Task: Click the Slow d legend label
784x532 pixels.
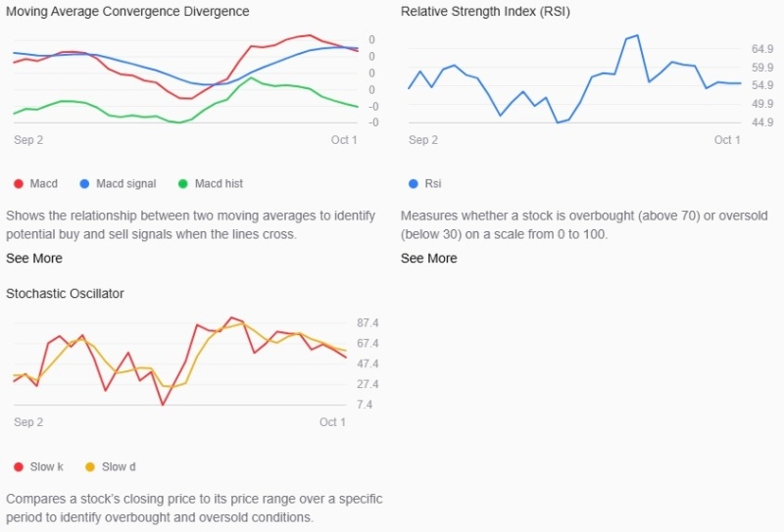Action: (119, 467)
